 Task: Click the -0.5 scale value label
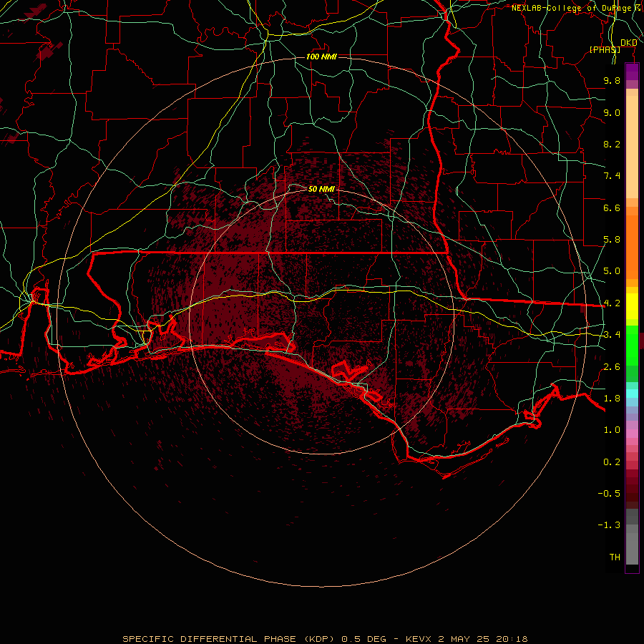(x=609, y=494)
